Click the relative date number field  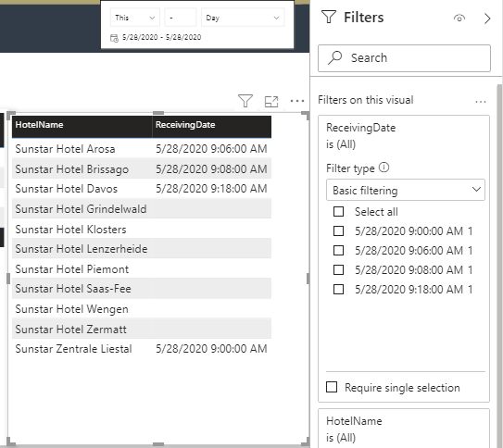pos(181,18)
